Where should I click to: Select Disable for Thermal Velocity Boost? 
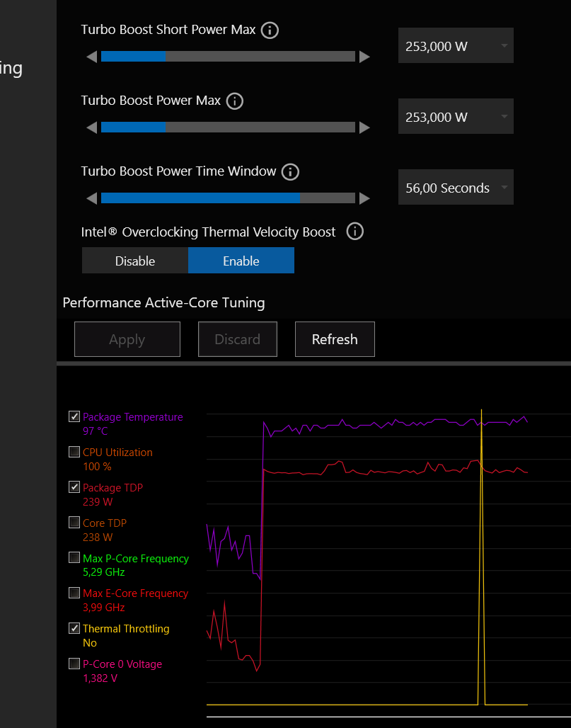pyautogui.click(x=135, y=261)
